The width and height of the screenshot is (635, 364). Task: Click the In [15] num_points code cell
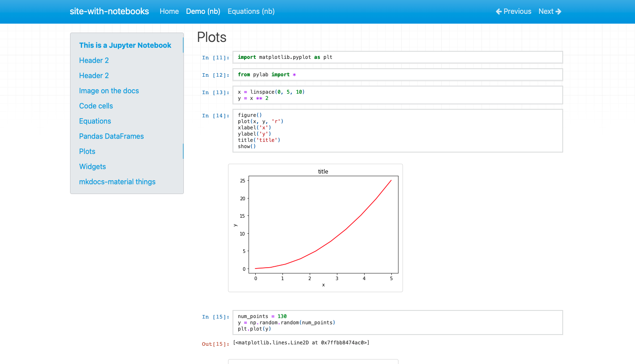click(x=397, y=323)
